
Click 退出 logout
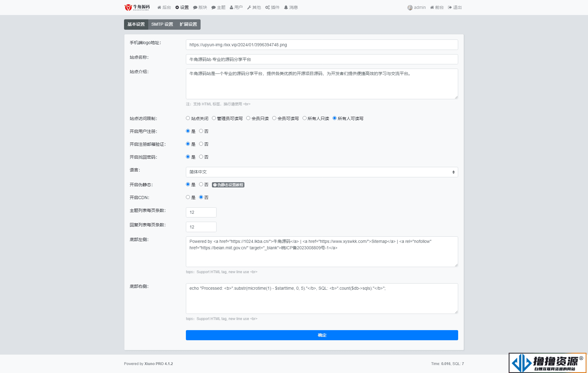pos(455,7)
